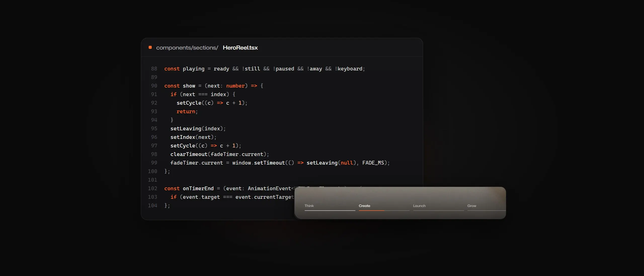The width and height of the screenshot is (644, 276).
Task: Click 'setCycle' on line 92
Action: (x=189, y=103)
